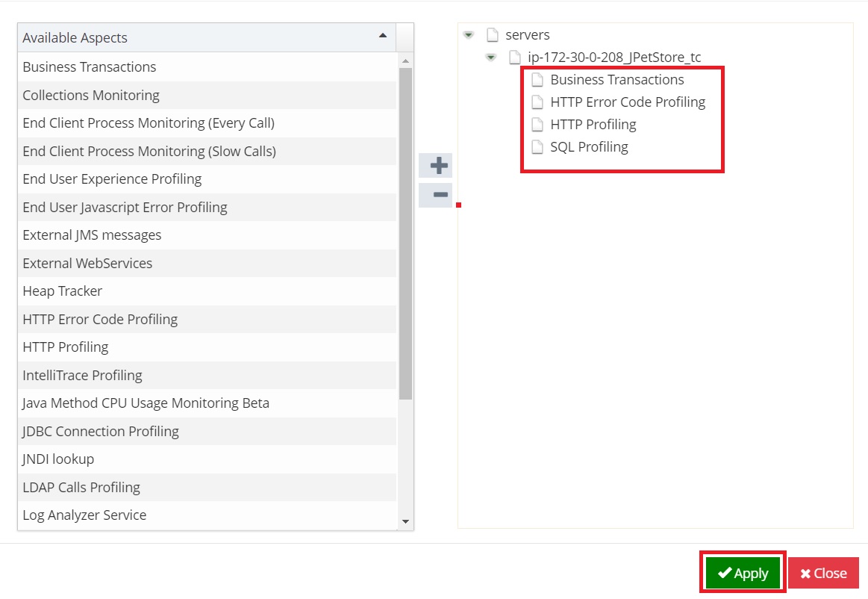Select HTTP Profiling in available list
The height and width of the screenshot is (599, 868).
tap(207, 347)
